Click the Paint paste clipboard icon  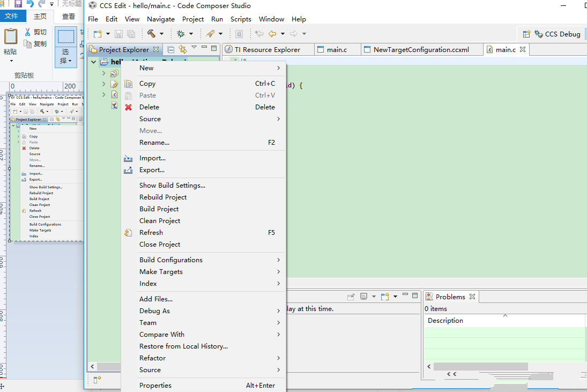11,36
